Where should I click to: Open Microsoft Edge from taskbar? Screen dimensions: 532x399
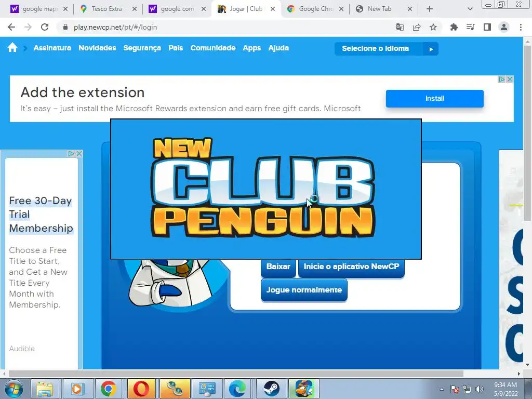(x=237, y=389)
